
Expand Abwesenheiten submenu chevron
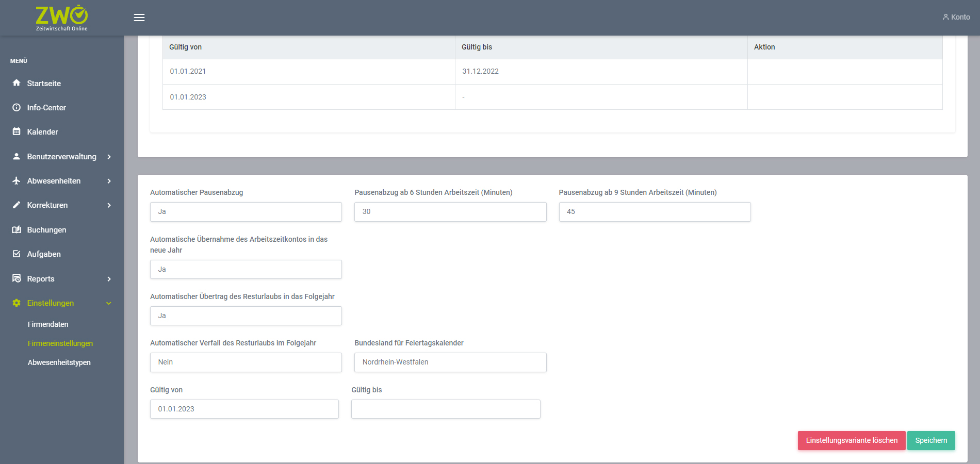tap(109, 181)
